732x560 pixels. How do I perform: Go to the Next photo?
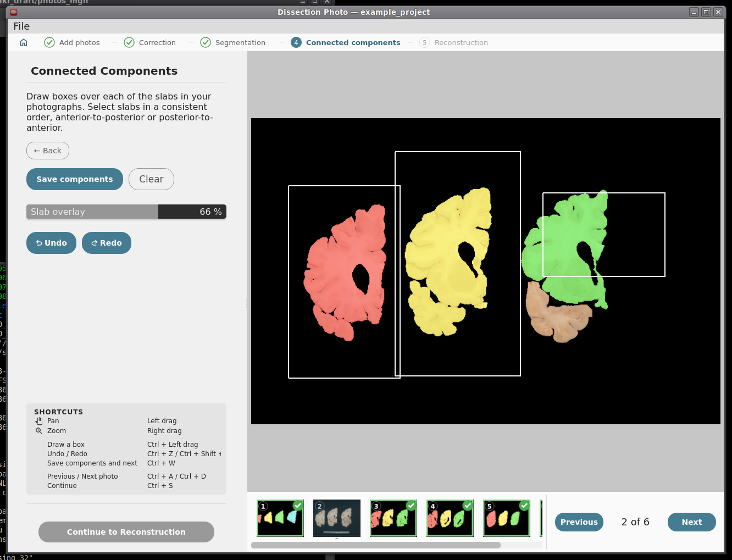[692, 522]
